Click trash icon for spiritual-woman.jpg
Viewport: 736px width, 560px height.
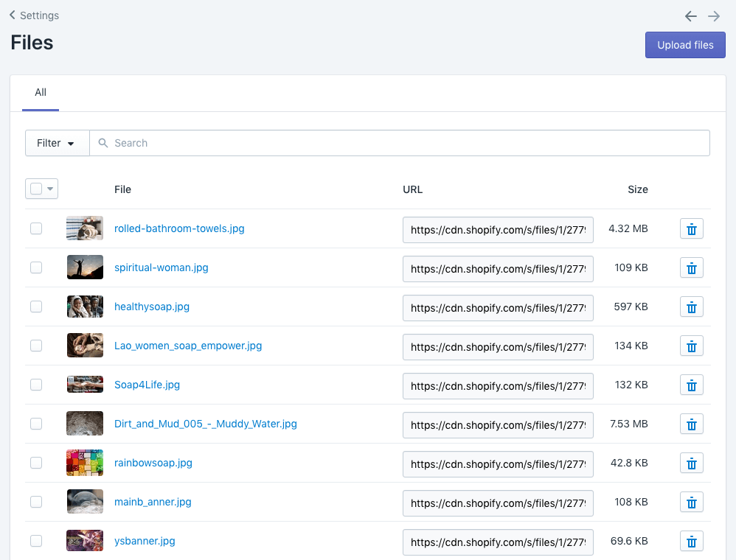click(691, 268)
